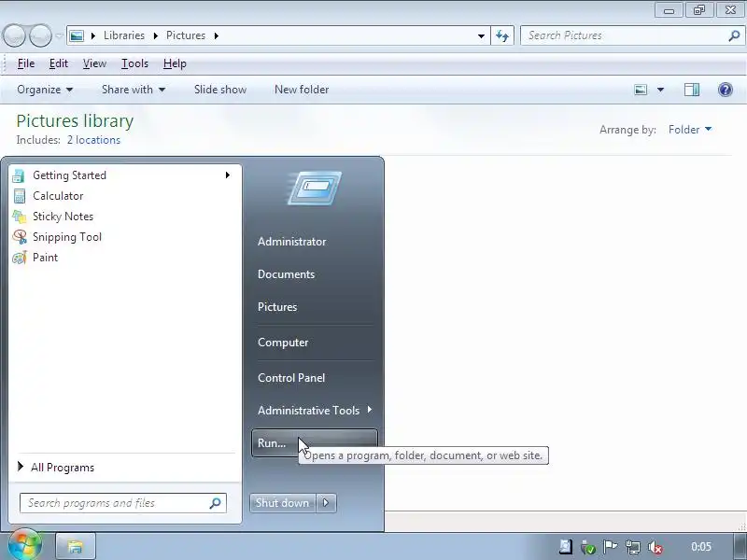Expand the arrow after Pictures in address bar
This screenshot has width=747, height=560.
217,35
